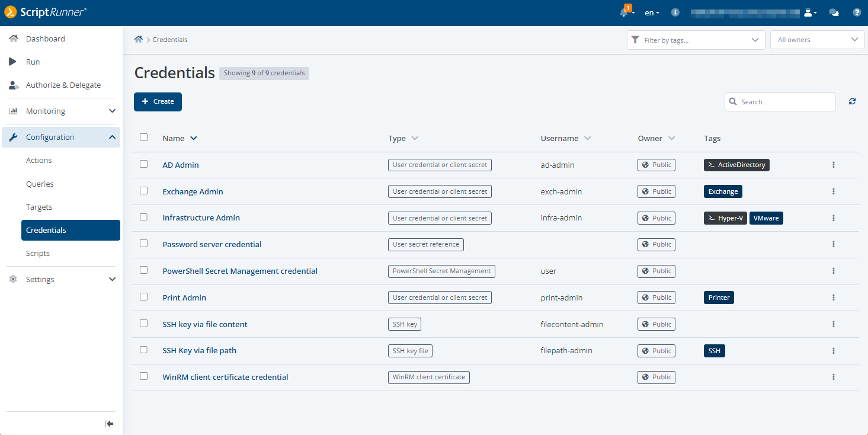Go to home via breadcrumb icon
The width and height of the screenshot is (868, 435).
pyautogui.click(x=139, y=40)
